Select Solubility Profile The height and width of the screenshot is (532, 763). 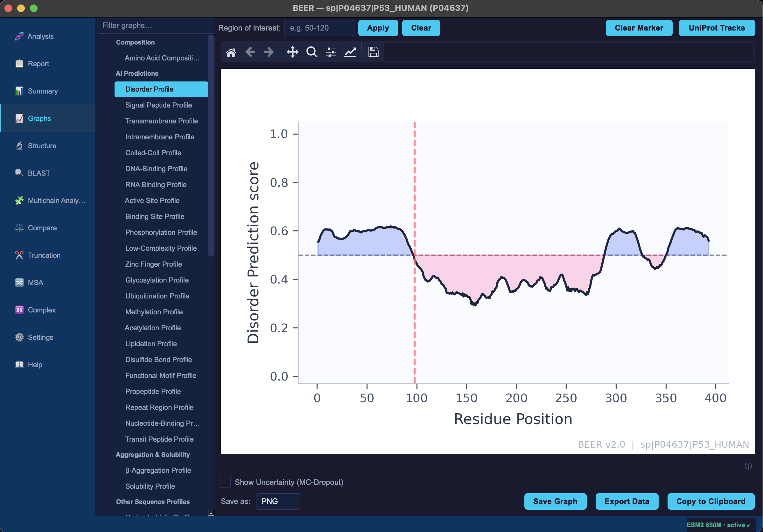tap(161, 486)
